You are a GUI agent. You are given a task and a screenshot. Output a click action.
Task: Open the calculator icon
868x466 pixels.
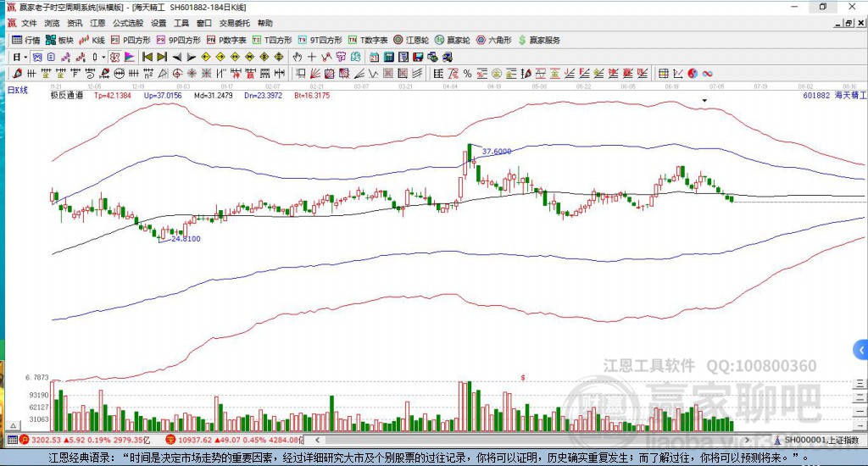[x=389, y=57]
